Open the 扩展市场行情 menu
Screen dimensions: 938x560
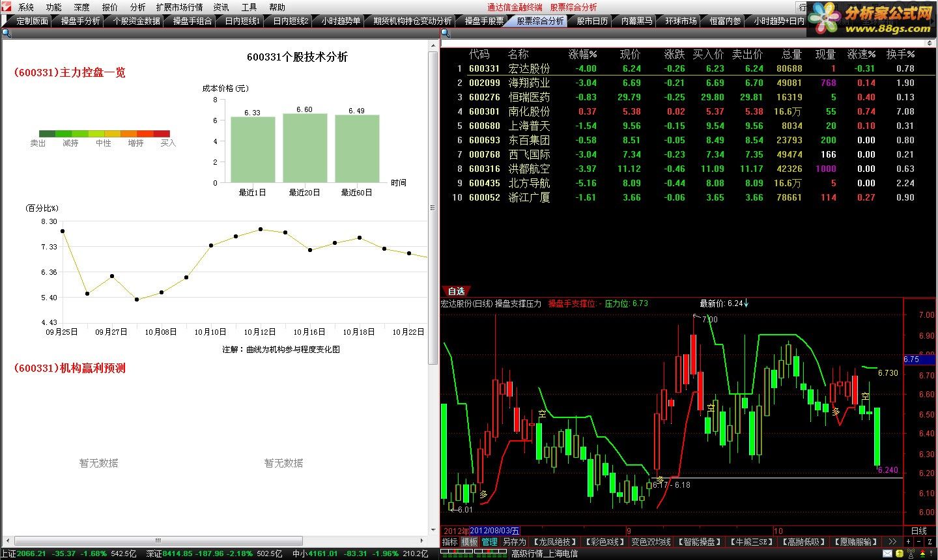coord(180,7)
